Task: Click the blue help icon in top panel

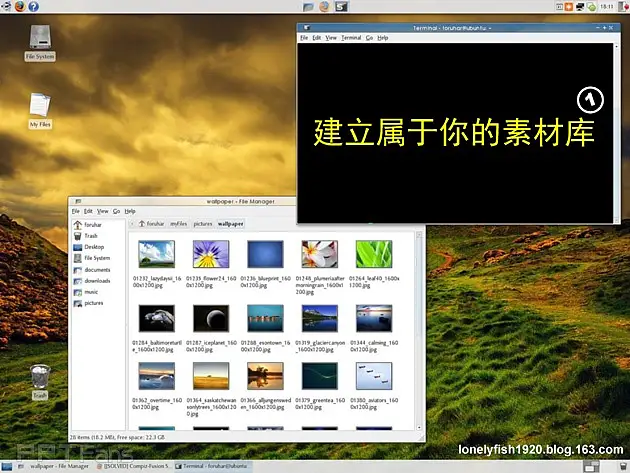Action: (x=33, y=6)
